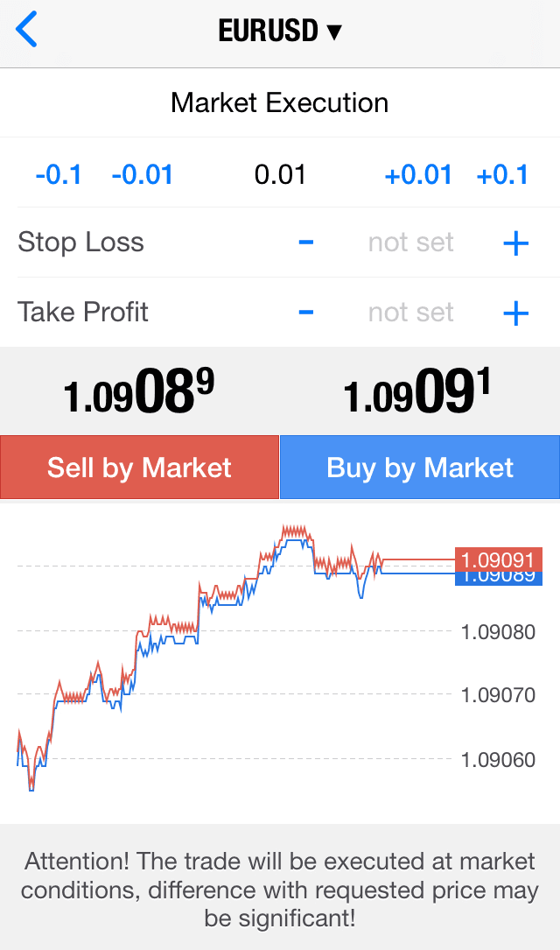Image resolution: width=560 pixels, height=950 pixels.
Task: Decrease lot size with -0.1
Action: 59,174
